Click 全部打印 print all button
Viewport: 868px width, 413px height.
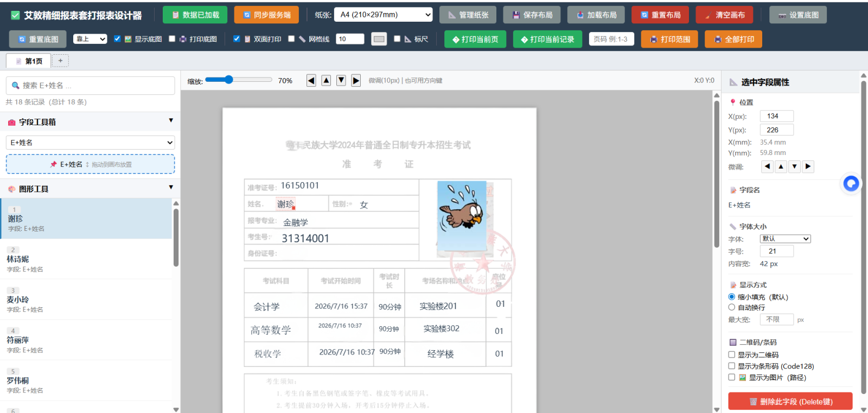point(733,39)
